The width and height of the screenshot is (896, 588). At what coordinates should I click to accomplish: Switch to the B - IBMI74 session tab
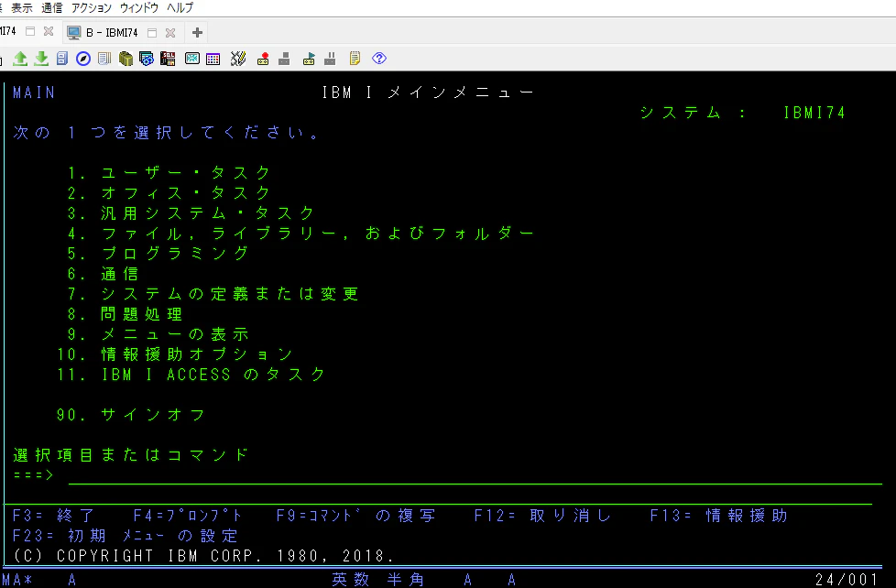[112, 33]
